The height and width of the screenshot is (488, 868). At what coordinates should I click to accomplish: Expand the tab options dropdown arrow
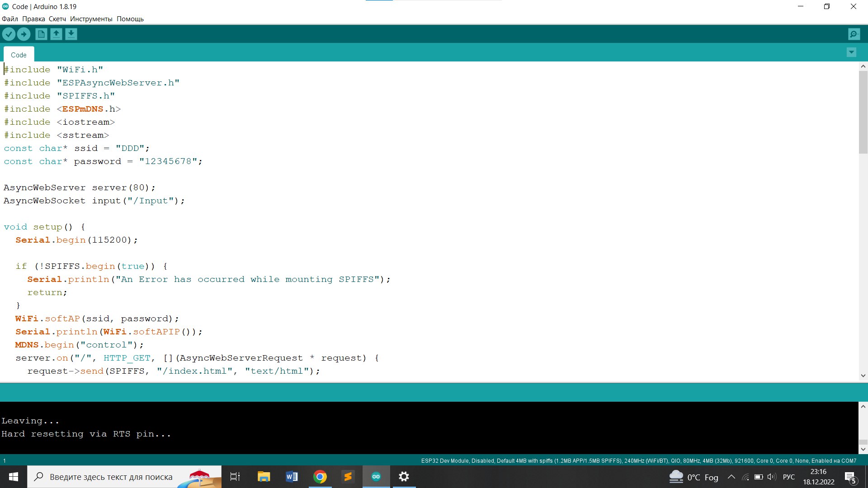(851, 52)
